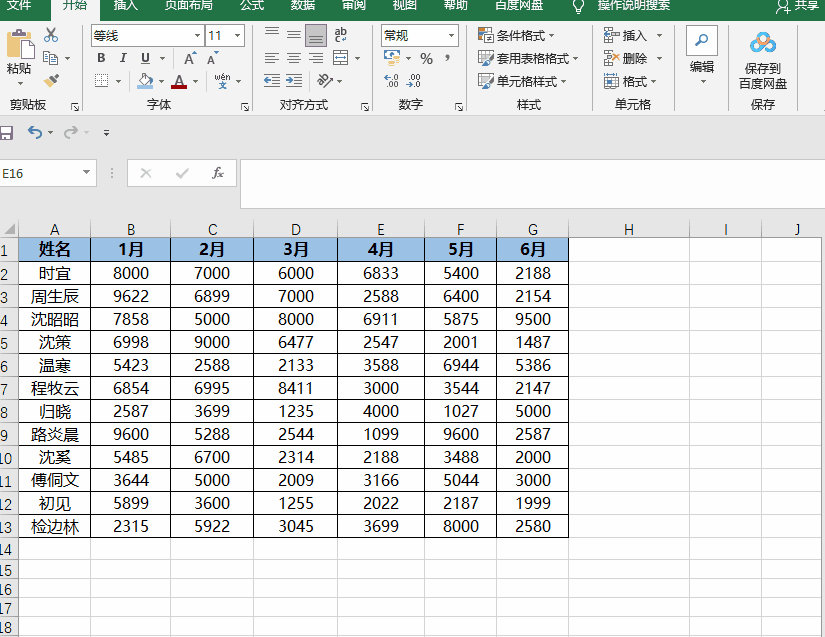Click the phonetic guide wén icon
This screenshot has width=825, height=637.
(222, 80)
